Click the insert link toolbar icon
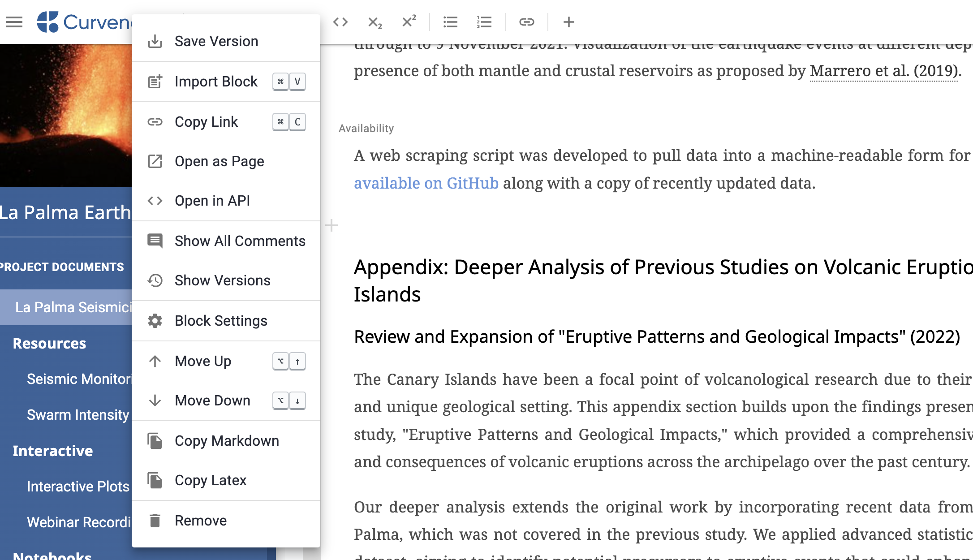Screen dimensions: 973x560 [x=527, y=22]
